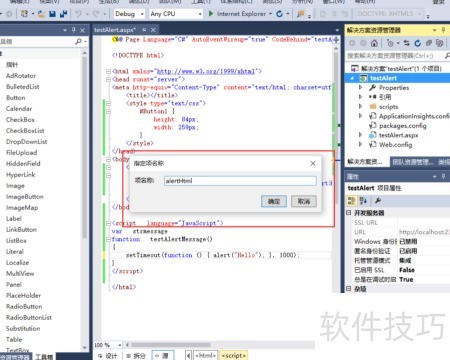The image size is (450, 360).
Task: Click the Toolbox auto-hide pin icon
Action: coord(74,30)
